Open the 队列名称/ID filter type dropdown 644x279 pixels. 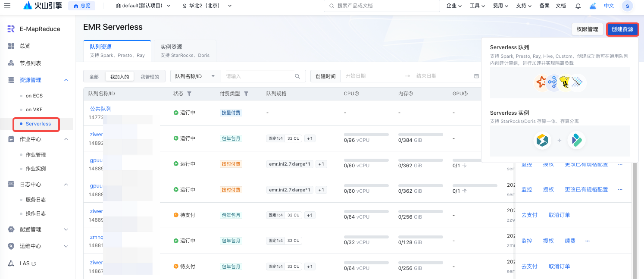tap(195, 76)
